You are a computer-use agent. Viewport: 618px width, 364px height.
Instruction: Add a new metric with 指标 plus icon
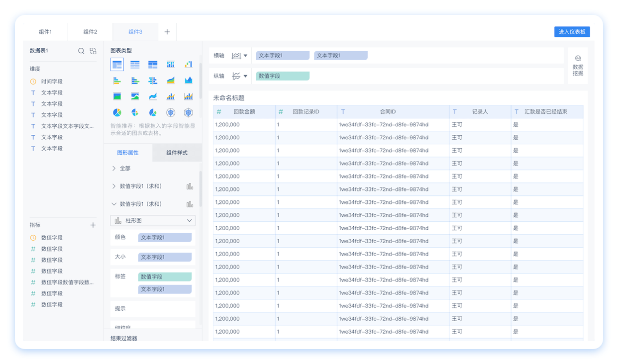(x=93, y=225)
